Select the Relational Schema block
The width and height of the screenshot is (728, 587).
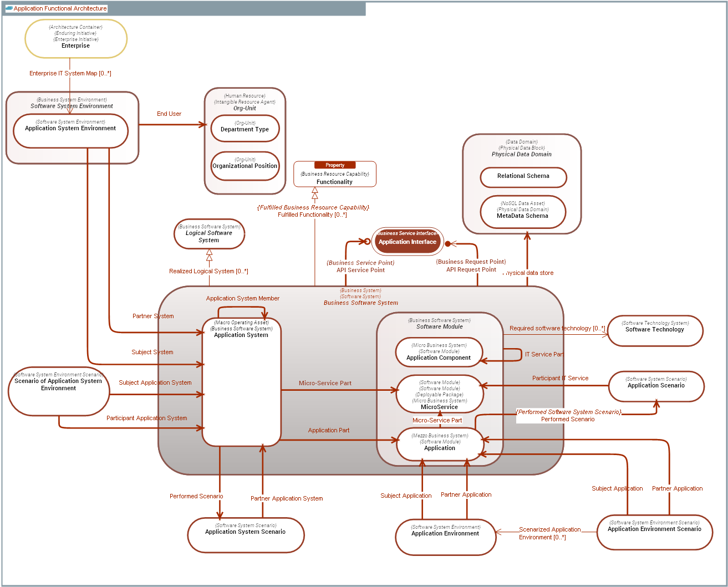pos(523,177)
